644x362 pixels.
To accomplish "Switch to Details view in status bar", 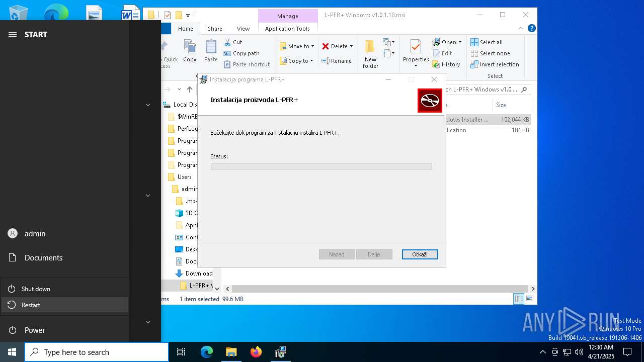I will 519,299.
